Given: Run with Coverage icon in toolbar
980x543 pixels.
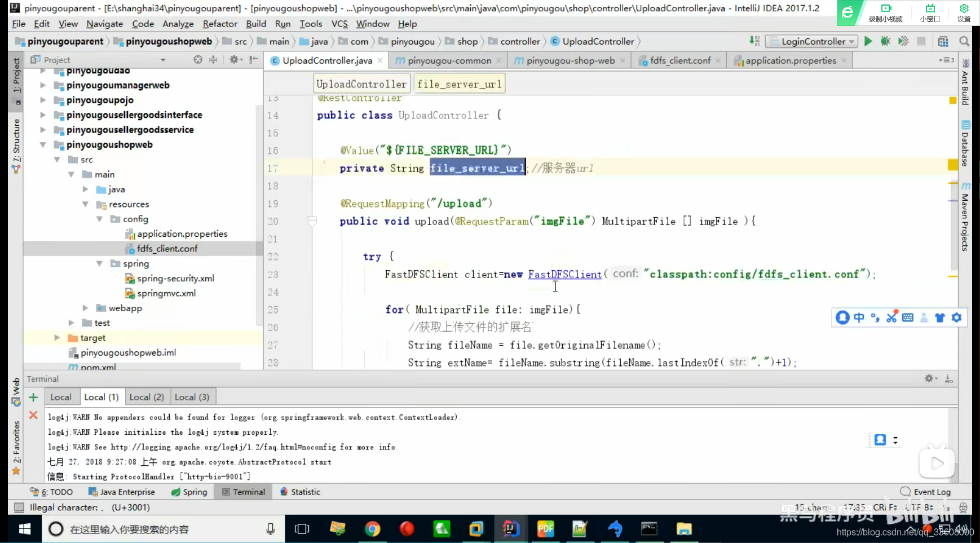Looking at the screenshot, I should (x=903, y=41).
